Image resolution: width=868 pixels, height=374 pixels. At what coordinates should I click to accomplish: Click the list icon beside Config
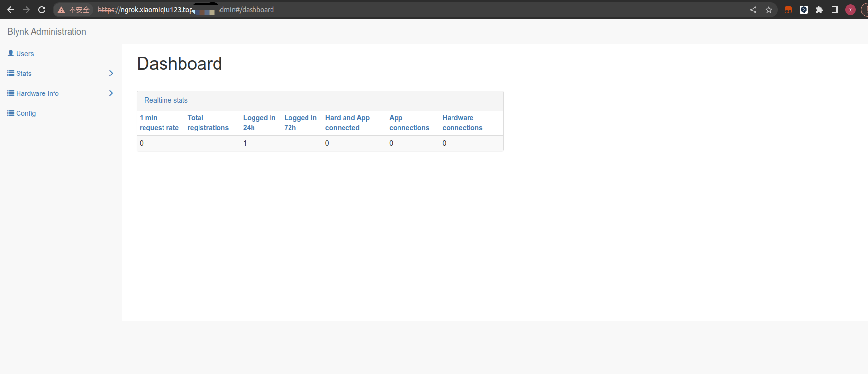point(11,113)
